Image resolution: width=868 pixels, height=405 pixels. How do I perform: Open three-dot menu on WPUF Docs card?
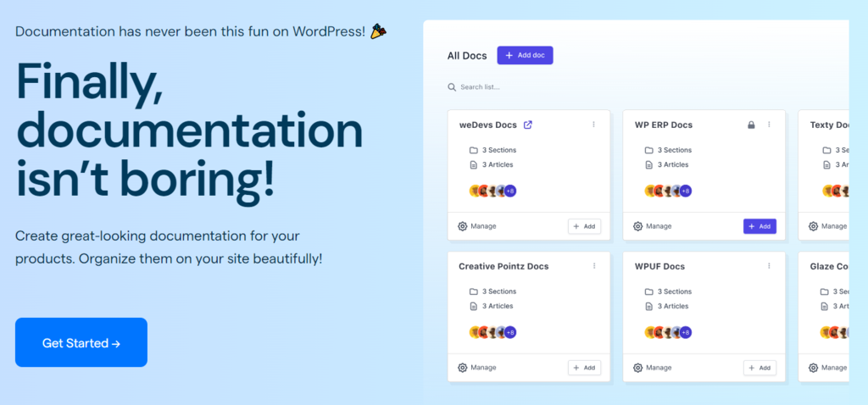point(769,266)
